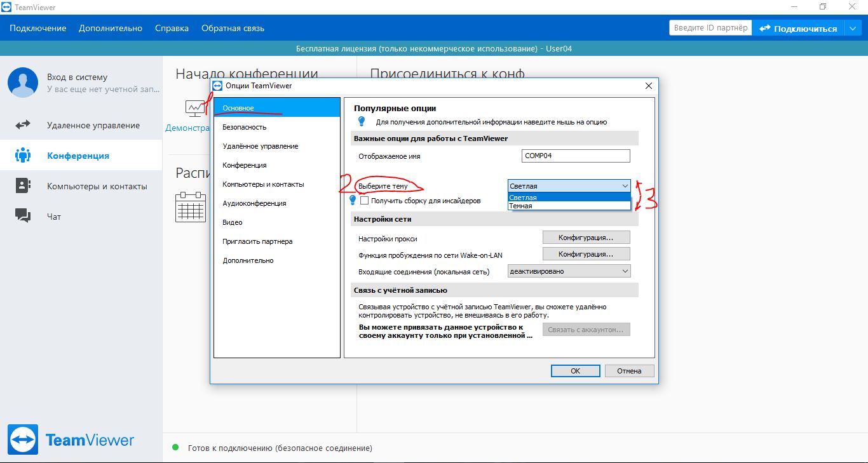Select Пригласить партнера options category
Screen dimensions: 868x463
pyautogui.click(x=277, y=241)
